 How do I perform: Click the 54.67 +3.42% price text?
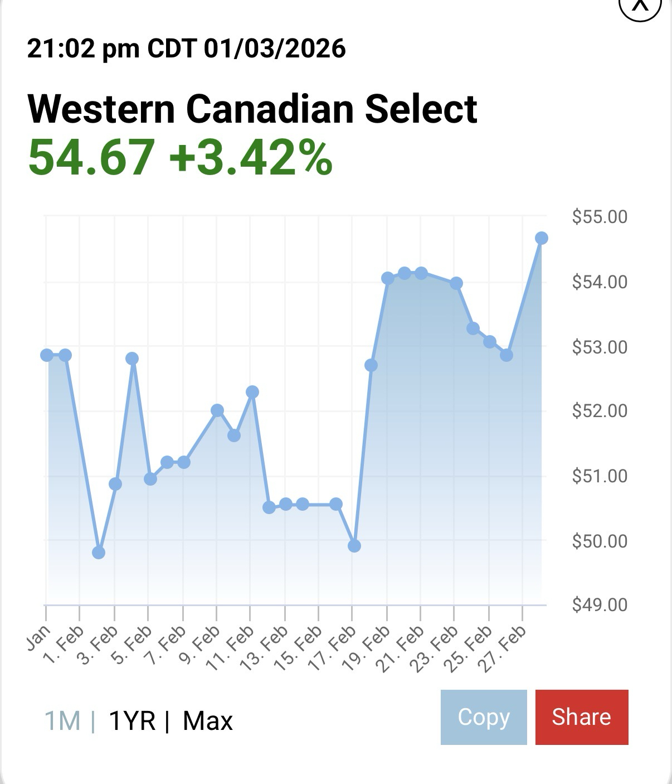[180, 158]
